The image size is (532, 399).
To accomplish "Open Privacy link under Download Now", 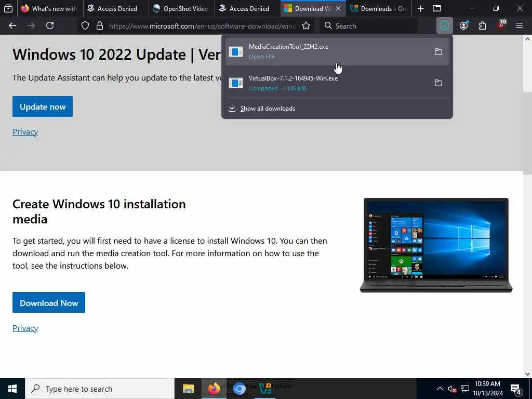I will (x=25, y=328).
